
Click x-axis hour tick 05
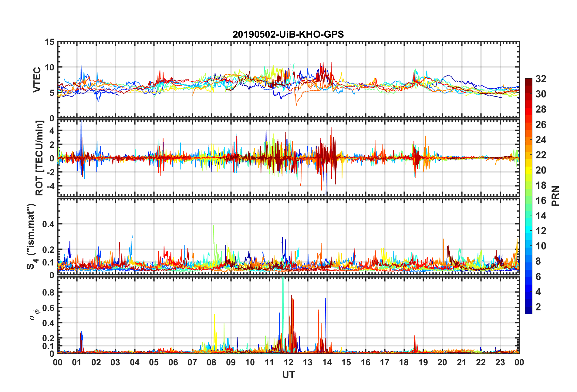(154, 362)
